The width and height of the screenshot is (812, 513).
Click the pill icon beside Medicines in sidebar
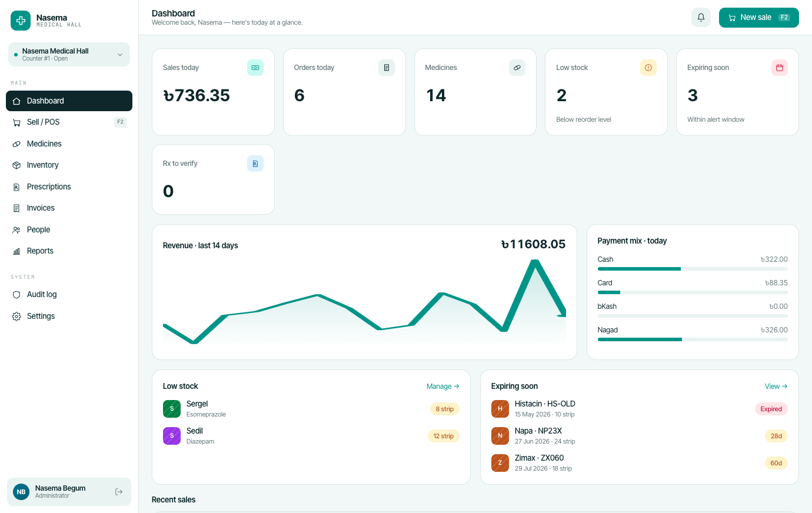click(x=16, y=144)
